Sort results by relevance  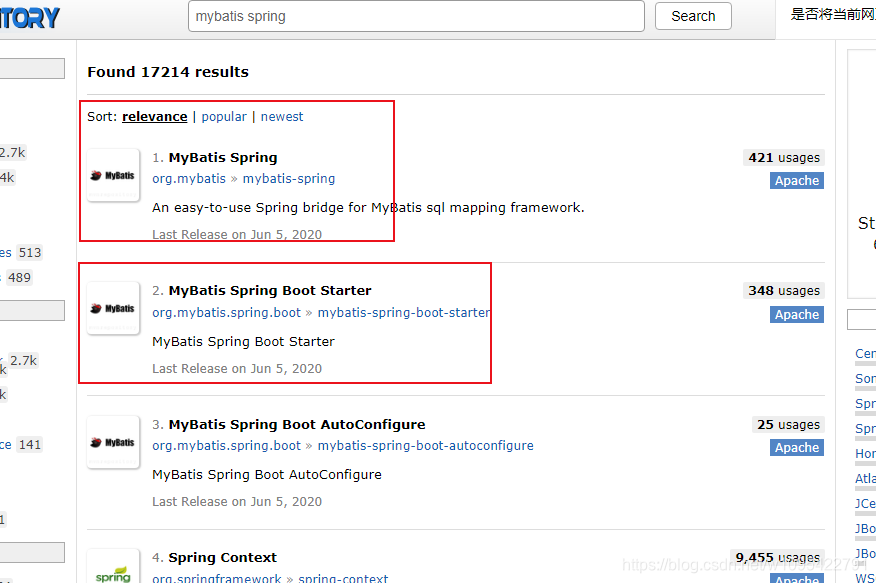[x=155, y=117]
